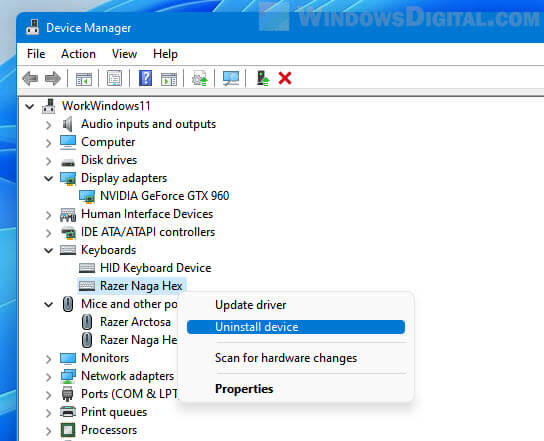Click the red X Uninstall device icon
The width and height of the screenshot is (544, 441).
coord(285,78)
